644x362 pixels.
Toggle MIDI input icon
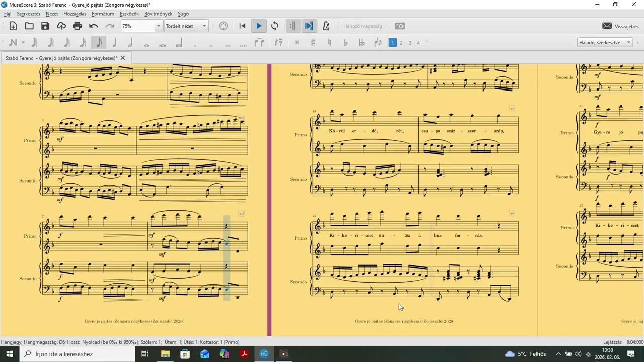(224, 26)
